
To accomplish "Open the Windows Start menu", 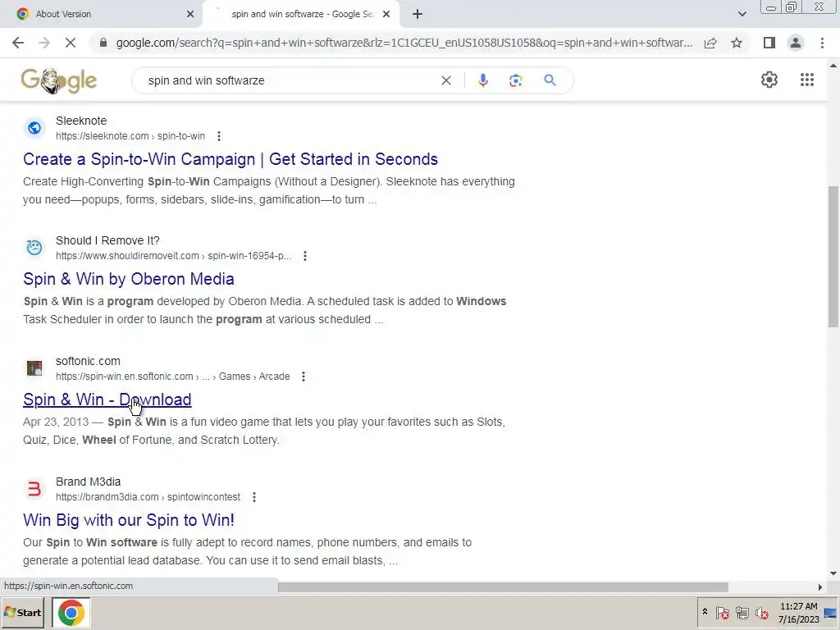I will [22, 612].
